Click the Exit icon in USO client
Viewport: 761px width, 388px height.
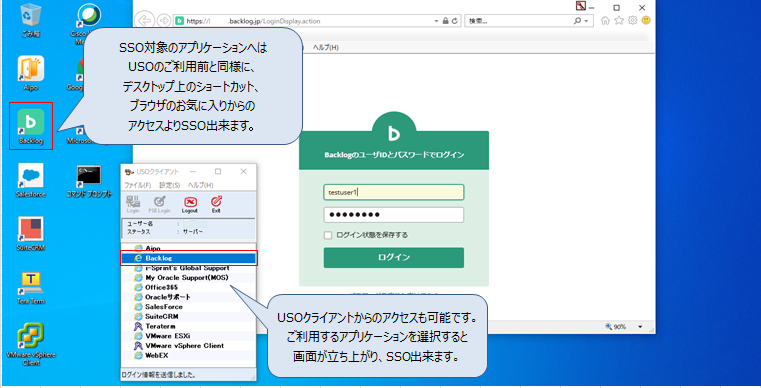tap(216, 204)
